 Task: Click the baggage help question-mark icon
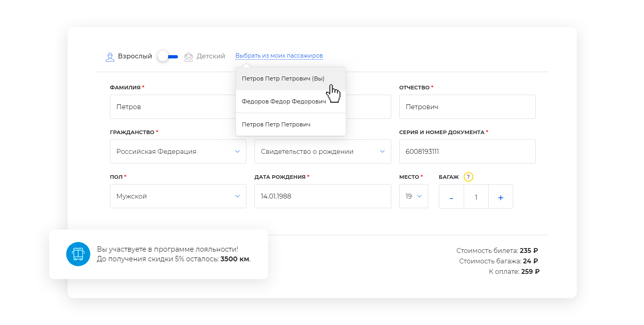(x=468, y=177)
